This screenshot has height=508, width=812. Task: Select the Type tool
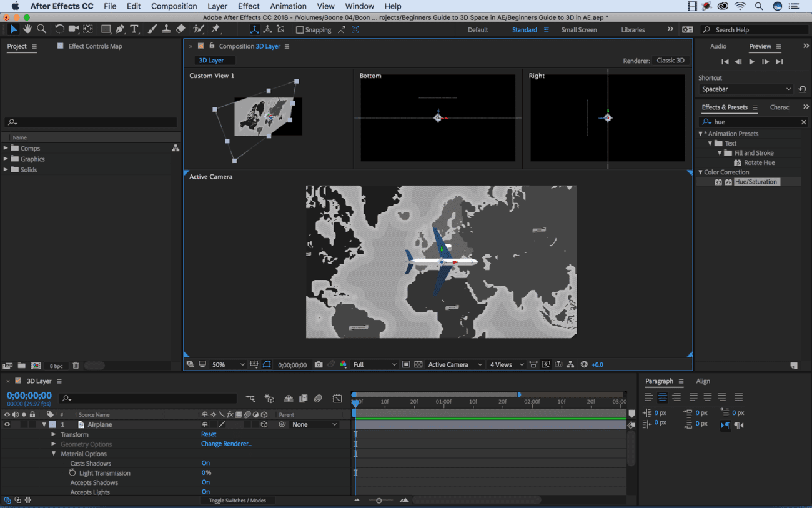[x=134, y=29]
